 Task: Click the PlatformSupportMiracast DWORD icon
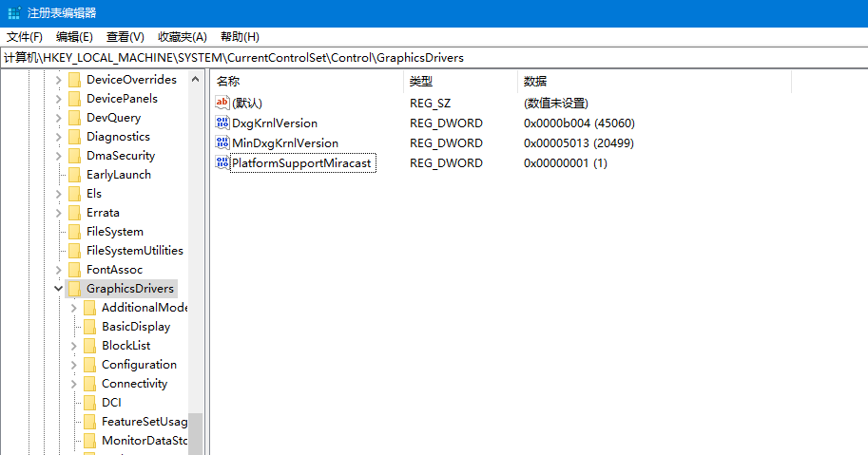223,163
